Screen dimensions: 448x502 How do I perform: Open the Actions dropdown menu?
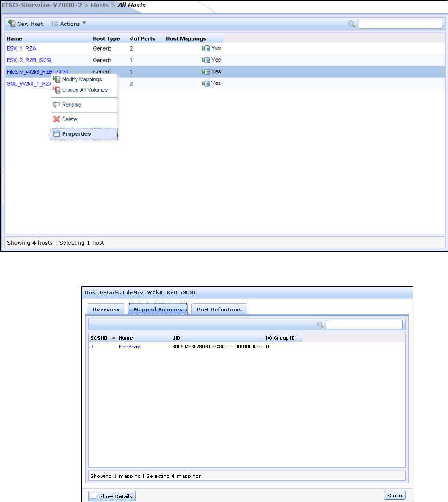pos(69,24)
